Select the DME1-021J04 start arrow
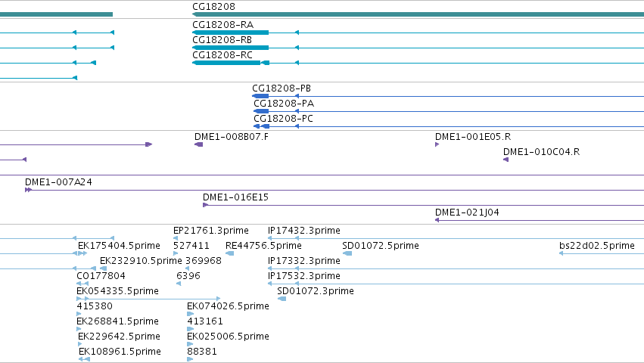This screenshot has height=363, width=644. point(437,220)
